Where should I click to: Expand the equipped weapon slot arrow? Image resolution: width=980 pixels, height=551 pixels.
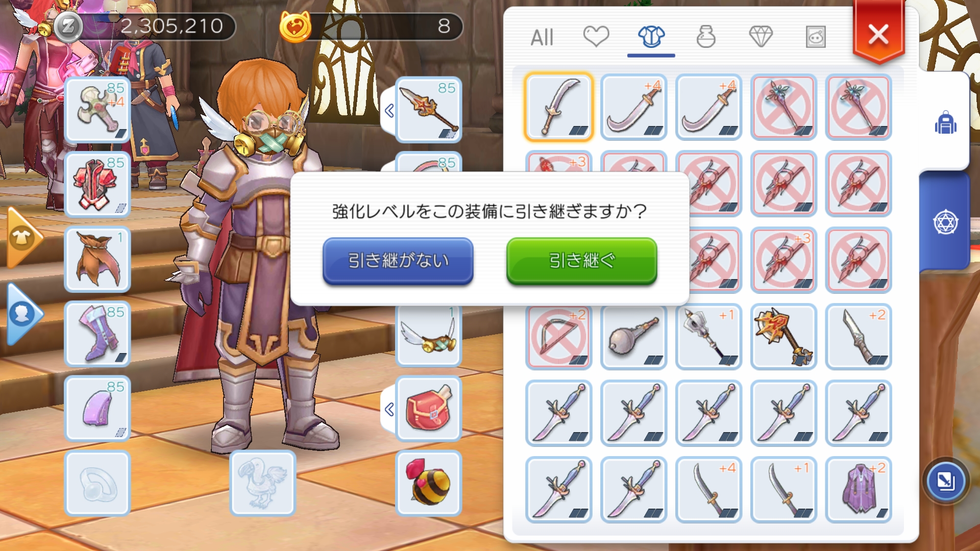click(x=389, y=110)
